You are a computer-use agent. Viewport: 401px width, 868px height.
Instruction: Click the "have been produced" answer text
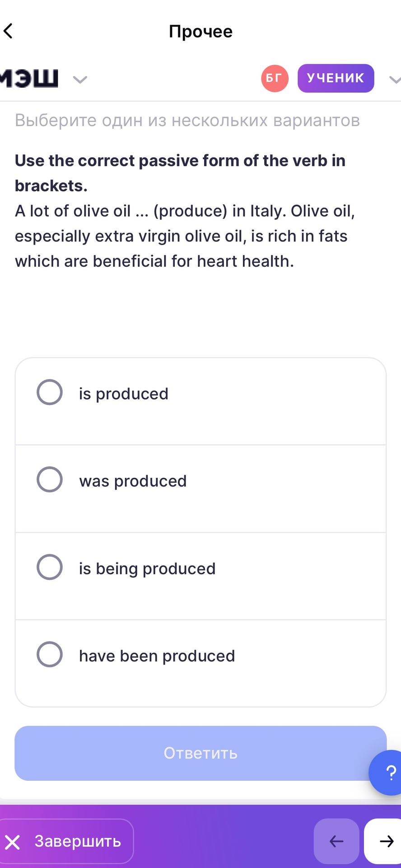(157, 656)
